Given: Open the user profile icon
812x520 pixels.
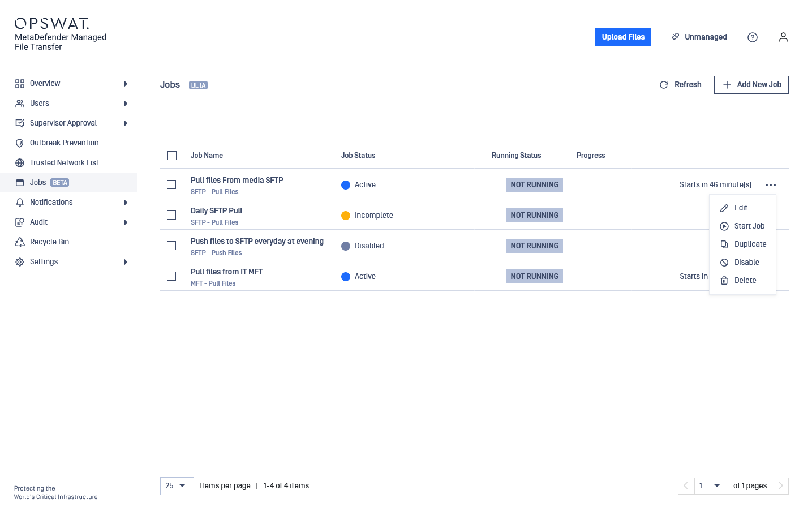Looking at the screenshot, I should coord(783,37).
